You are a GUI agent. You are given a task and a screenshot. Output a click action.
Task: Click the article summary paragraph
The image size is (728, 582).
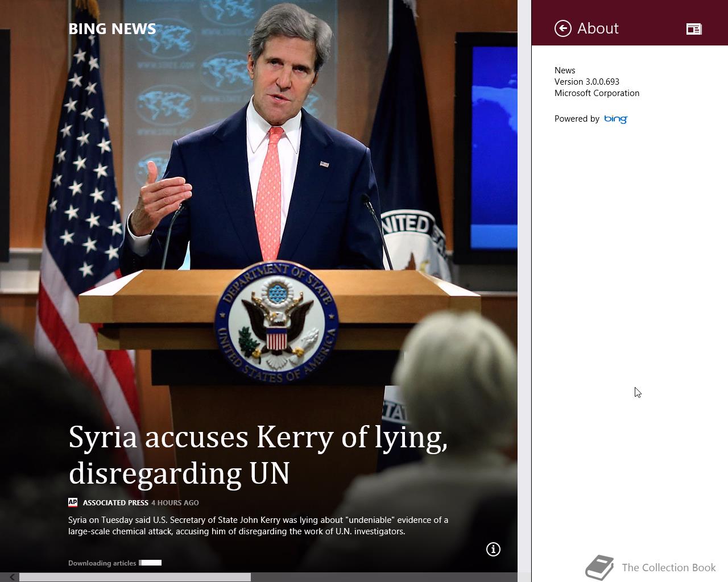(x=258, y=526)
